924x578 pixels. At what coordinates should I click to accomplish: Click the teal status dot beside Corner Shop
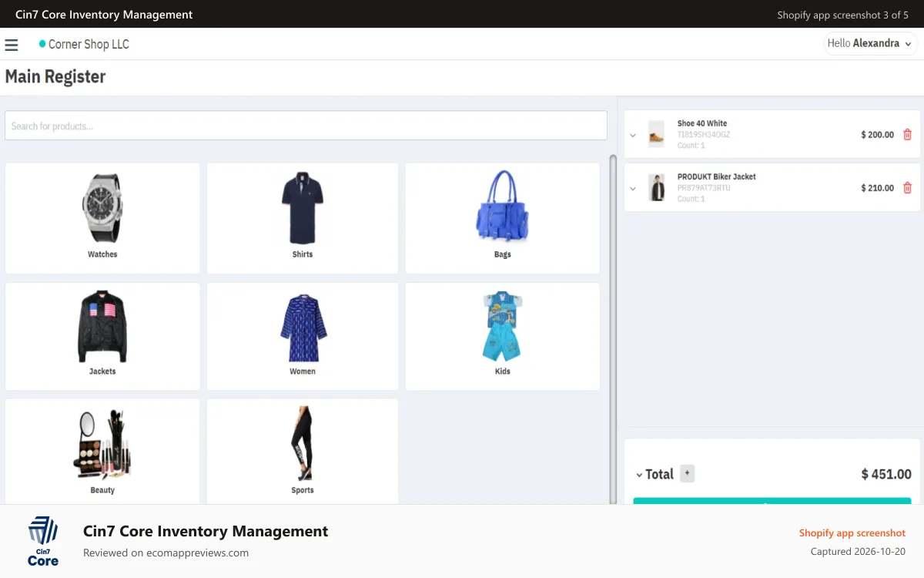[42, 45]
